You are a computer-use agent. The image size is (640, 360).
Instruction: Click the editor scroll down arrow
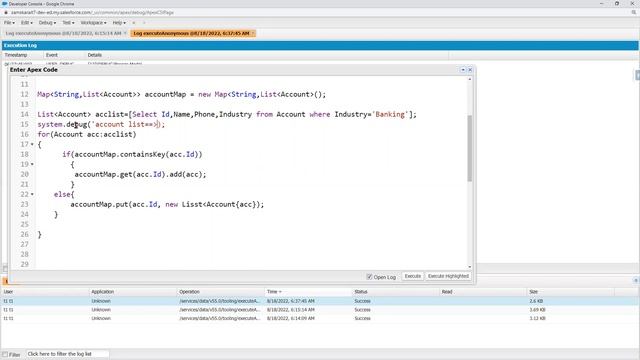coord(470,267)
